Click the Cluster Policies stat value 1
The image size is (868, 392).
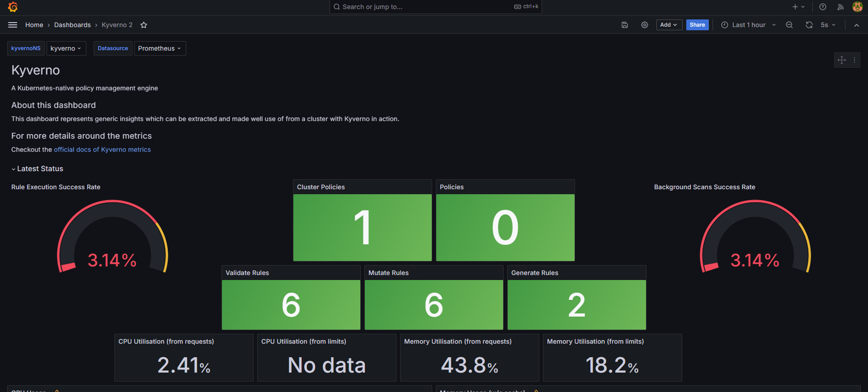coord(363,228)
